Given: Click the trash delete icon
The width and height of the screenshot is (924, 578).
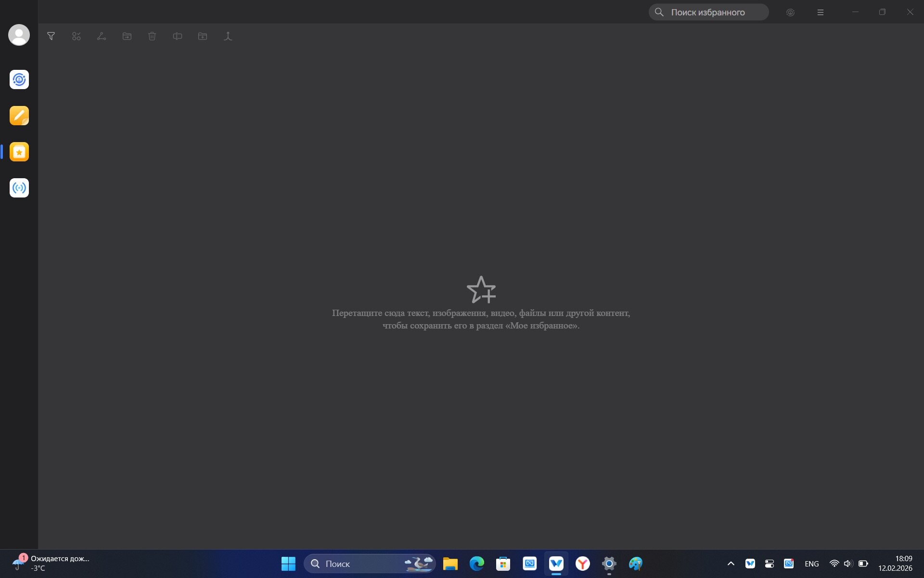Looking at the screenshot, I should [x=152, y=36].
